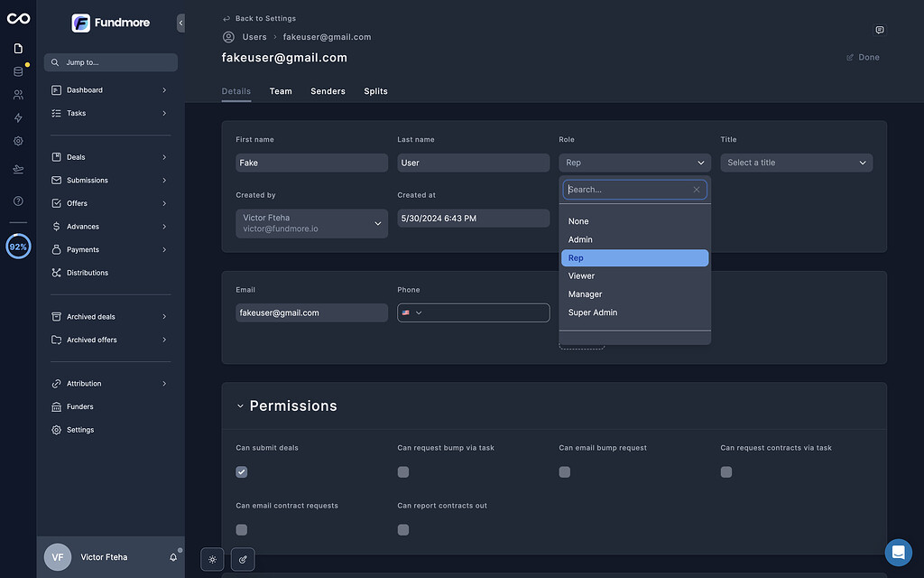Check the Can report contracts out checkbox
The width and height of the screenshot is (924, 578).
(402, 529)
